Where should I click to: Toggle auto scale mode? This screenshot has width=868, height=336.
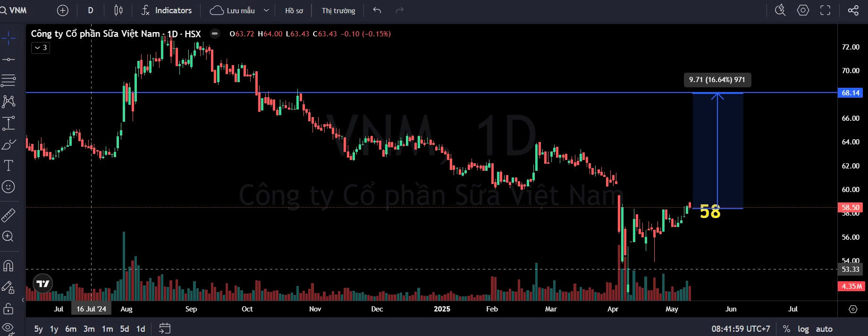pyautogui.click(x=824, y=329)
